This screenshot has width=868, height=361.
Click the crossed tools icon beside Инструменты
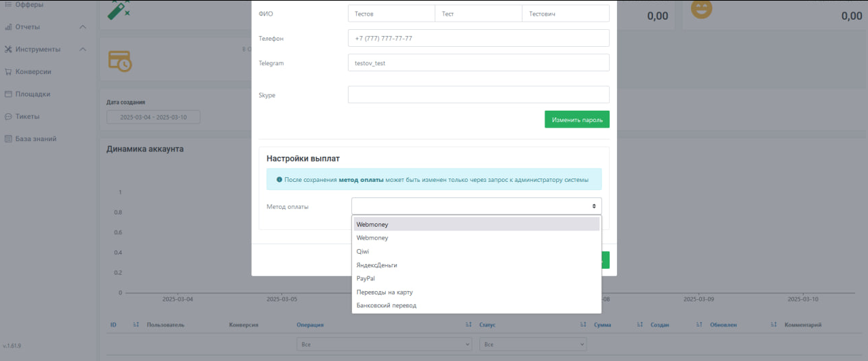coord(8,50)
